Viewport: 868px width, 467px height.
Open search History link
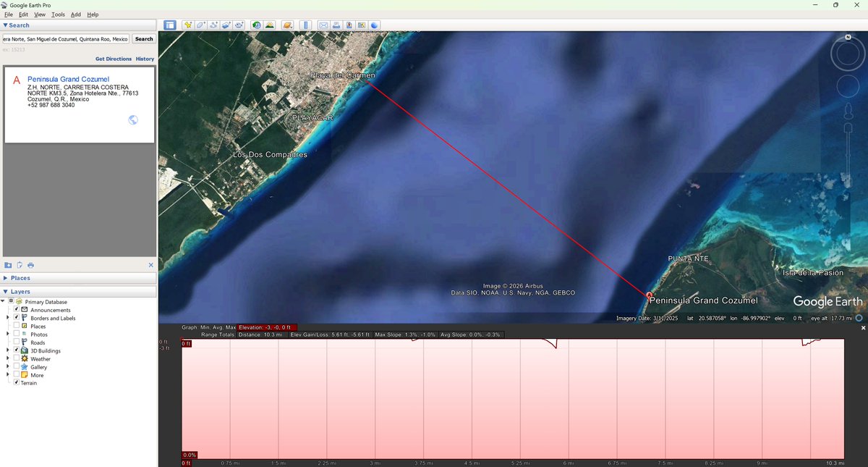[145, 59]
